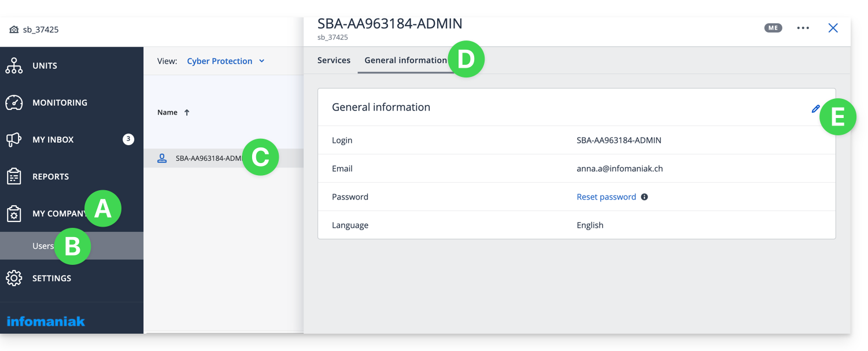The width and height of the screenshot is (868, 351).
Task: Click the inbox badge showing 3
Action: pos(128,139)
